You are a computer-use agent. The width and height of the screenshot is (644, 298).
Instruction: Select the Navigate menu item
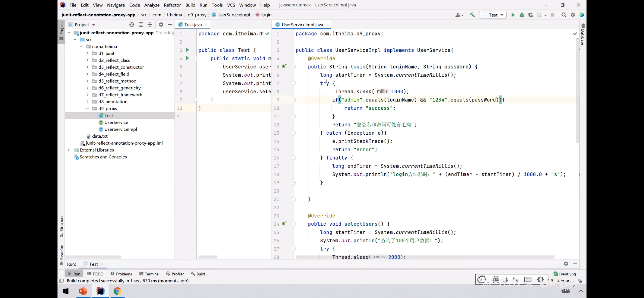tap(115, 4)
